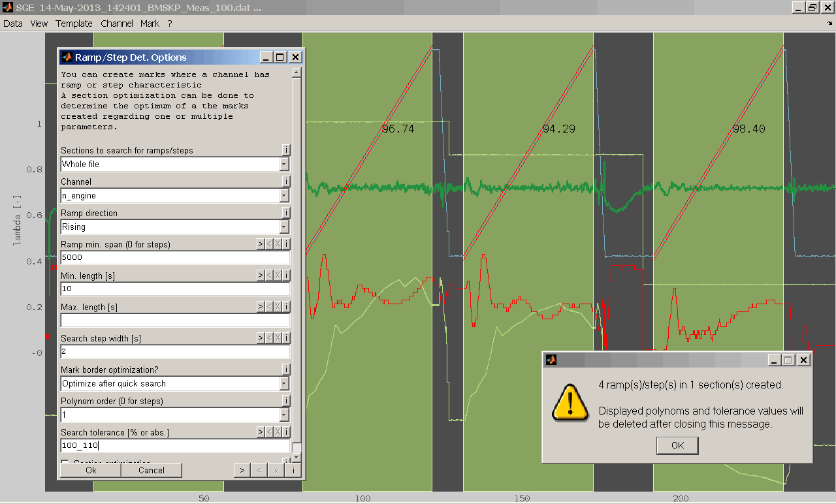Click the Search step width input field

[175, 351]
